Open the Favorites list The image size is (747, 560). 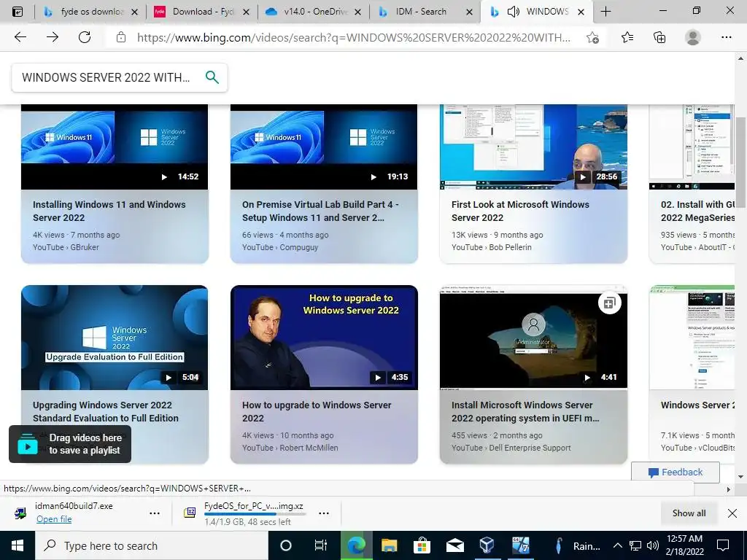pos(627,37)
